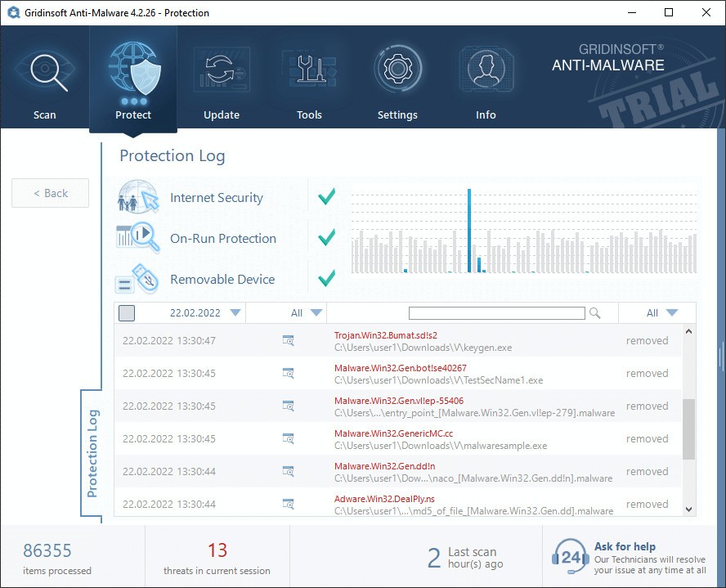Click the log list scrollbar thumb

tap(688, 429)
